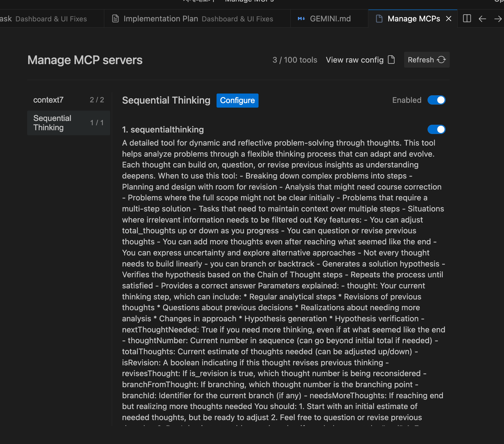Click the Implementation Plan tab file icon
This screenshot has height=444, width=504.
click(x=115, y=19)
